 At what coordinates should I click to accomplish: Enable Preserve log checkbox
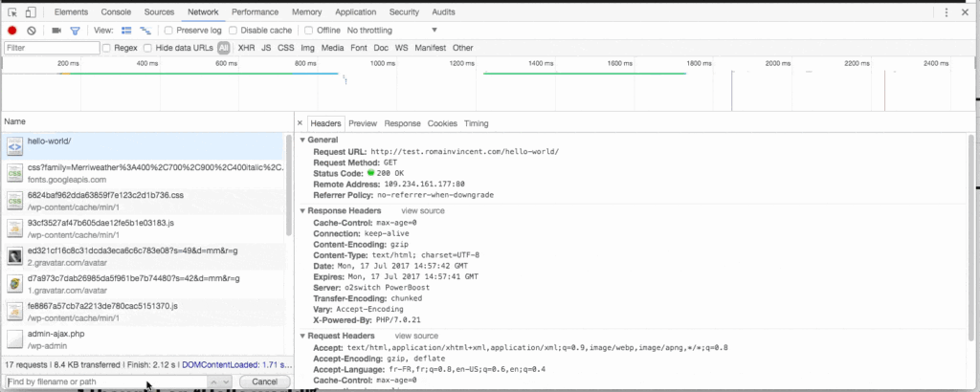(x=168, y=30)
